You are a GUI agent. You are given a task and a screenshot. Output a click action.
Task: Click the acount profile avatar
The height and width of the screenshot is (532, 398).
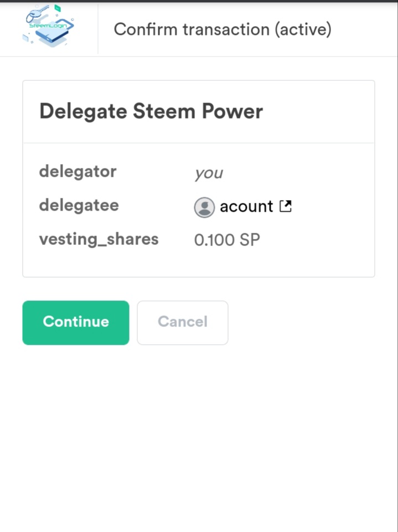click(204, 207)
